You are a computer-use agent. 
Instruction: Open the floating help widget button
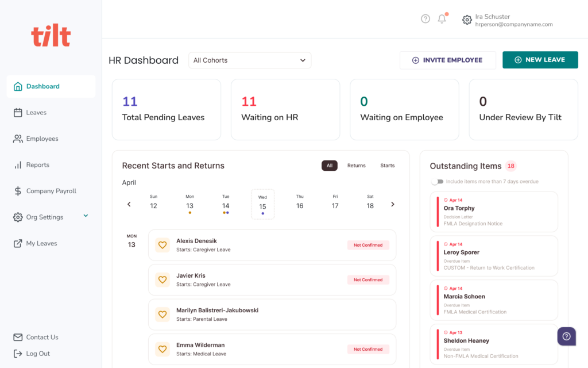pyautogui.click(x=566, y=336)
